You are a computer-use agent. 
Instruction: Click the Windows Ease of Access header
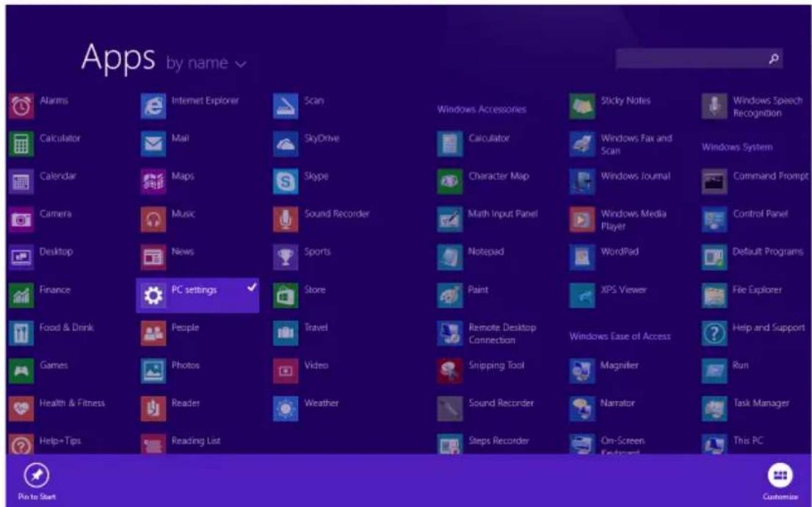tap(620, 337)
